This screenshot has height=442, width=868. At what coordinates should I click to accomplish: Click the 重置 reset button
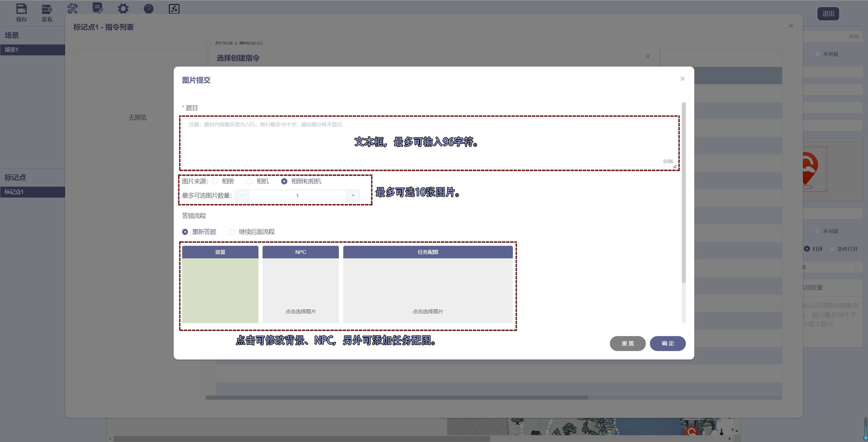point(627,343)
